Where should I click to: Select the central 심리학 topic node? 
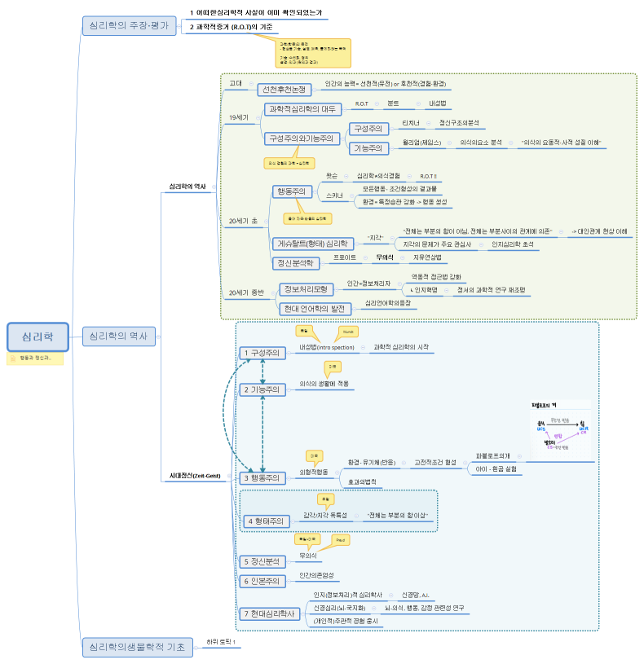(x=36, y=336)
